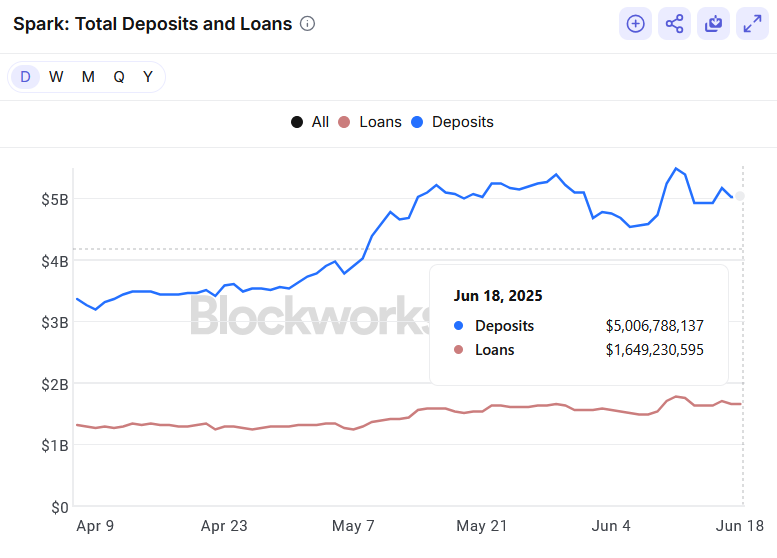Click the download chart icon
Image resolution: width=777 pixels, height=558 pixels.
[714, 24]
